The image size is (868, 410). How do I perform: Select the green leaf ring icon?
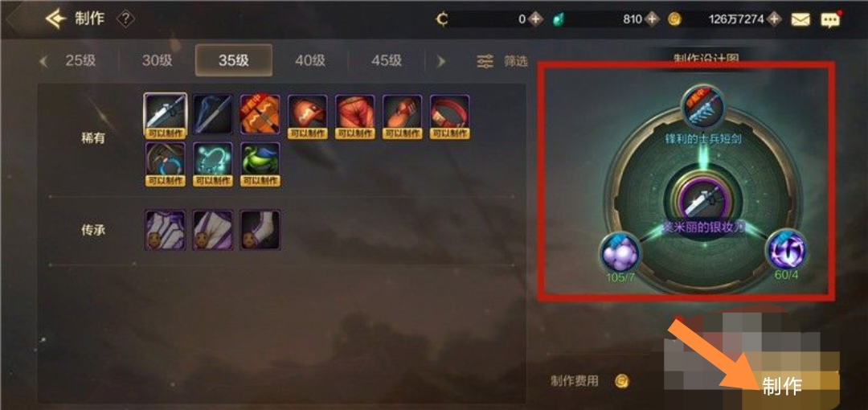click(260, 164)
